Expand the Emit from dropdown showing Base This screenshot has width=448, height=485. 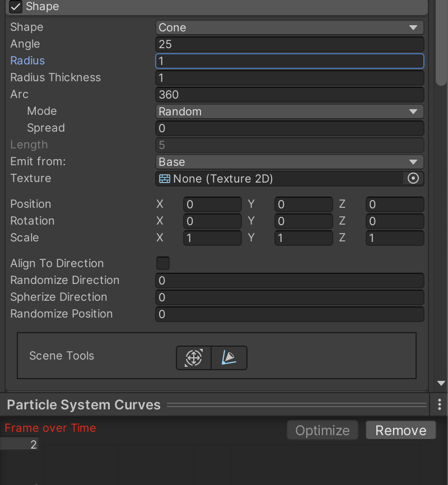point(289,162)
